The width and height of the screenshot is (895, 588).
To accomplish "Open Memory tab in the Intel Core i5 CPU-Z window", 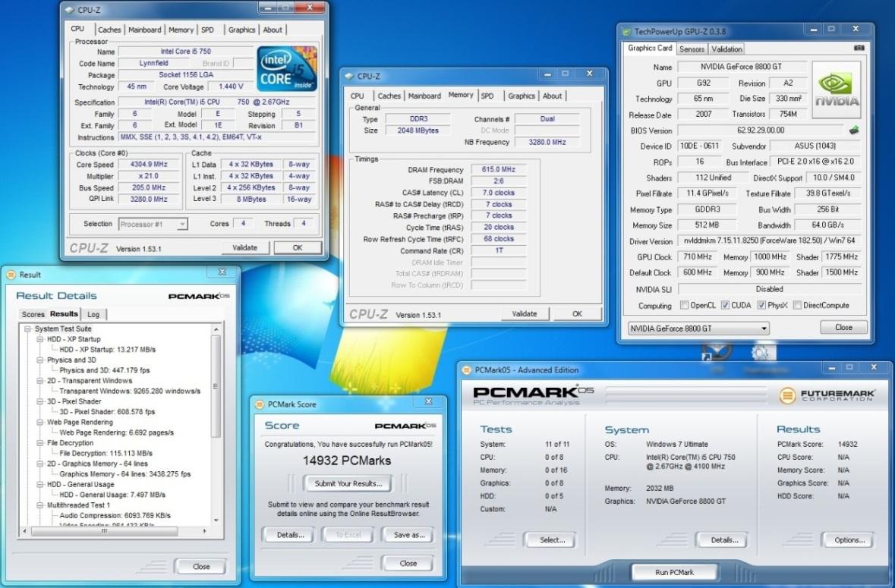I will (x=181, y=30).
